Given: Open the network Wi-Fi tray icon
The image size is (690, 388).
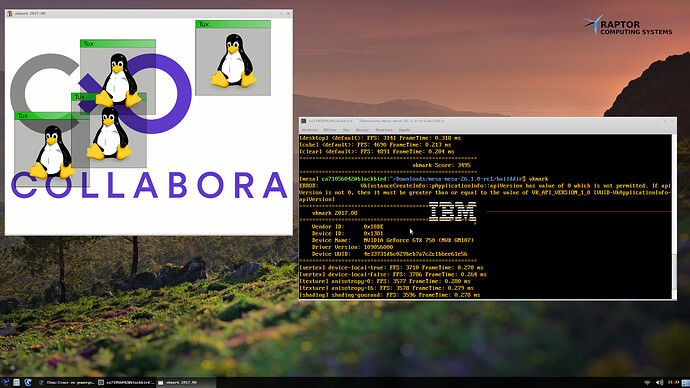Looking at the screenshot, I should pos(647,382).
